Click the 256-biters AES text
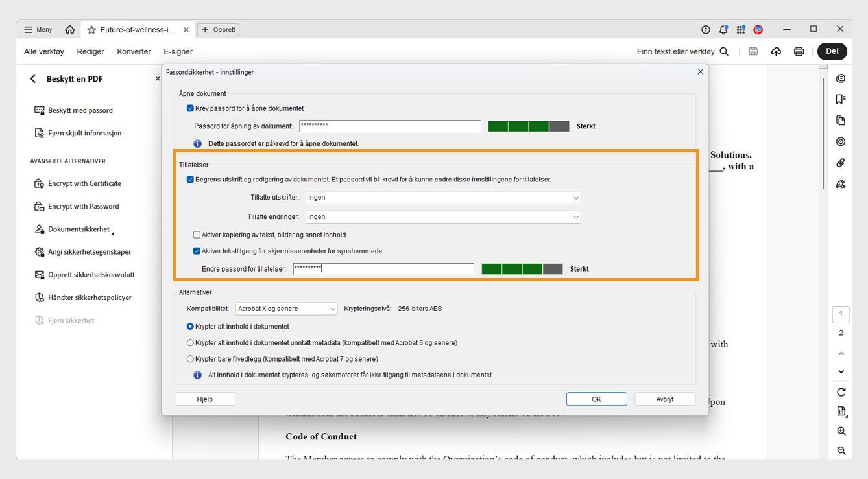The width and height of the screenshot is (868, 479). point(420,309)
